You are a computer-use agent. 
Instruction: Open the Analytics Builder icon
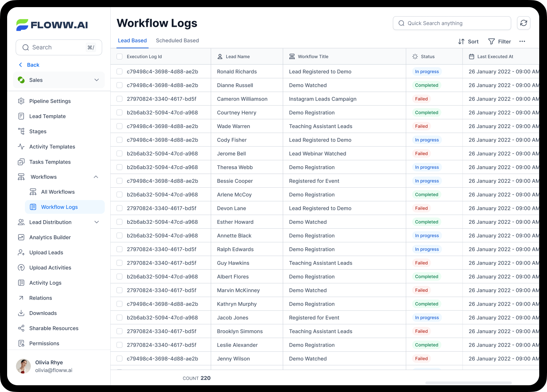[x=21, y=237]
